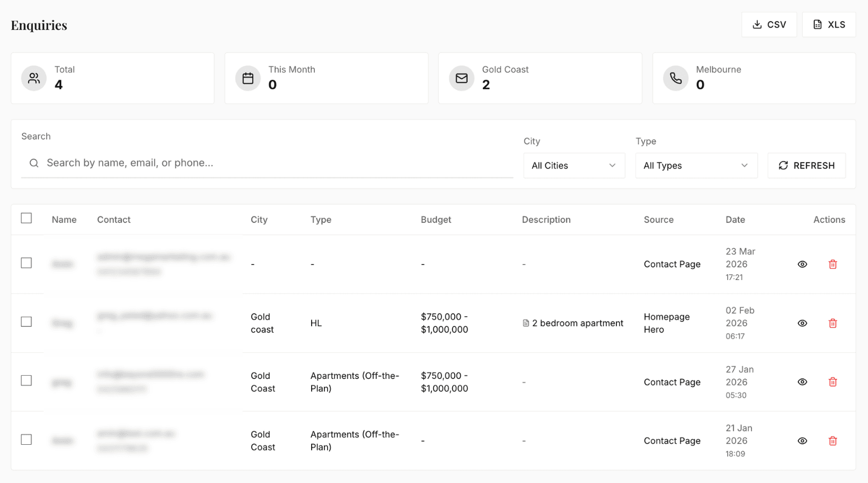The width and height of the screenshot is (868, 483).
Task: Click Apartments (Off-the-Plan) in 21 Jan row
Action: pyautogui.click(x=355, y=440)
